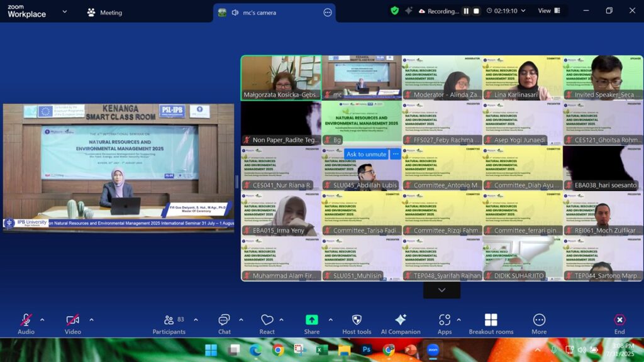Show next page of participant videos
The image size is (644, 362).
[441, 290]
